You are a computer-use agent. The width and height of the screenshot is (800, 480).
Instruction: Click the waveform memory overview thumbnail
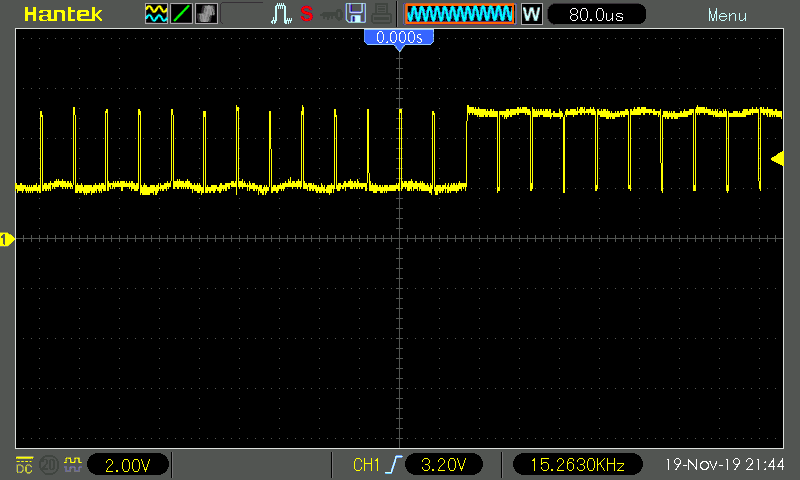pos(460,15)
